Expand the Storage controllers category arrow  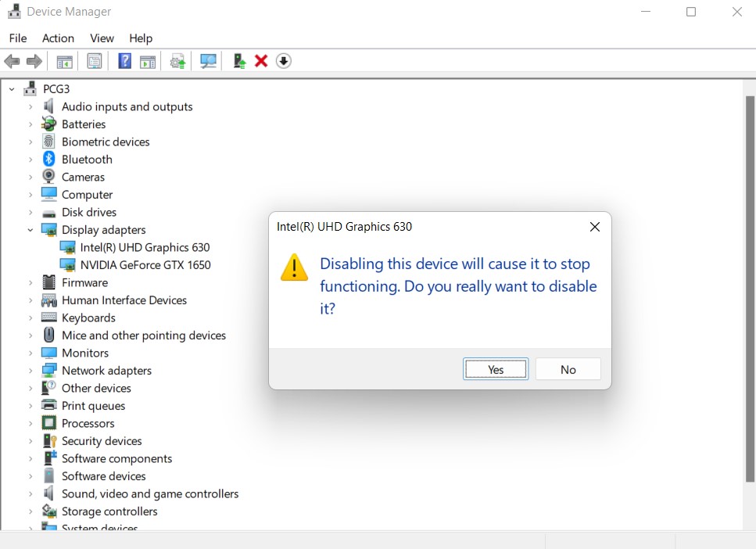[x=30, y=511]
